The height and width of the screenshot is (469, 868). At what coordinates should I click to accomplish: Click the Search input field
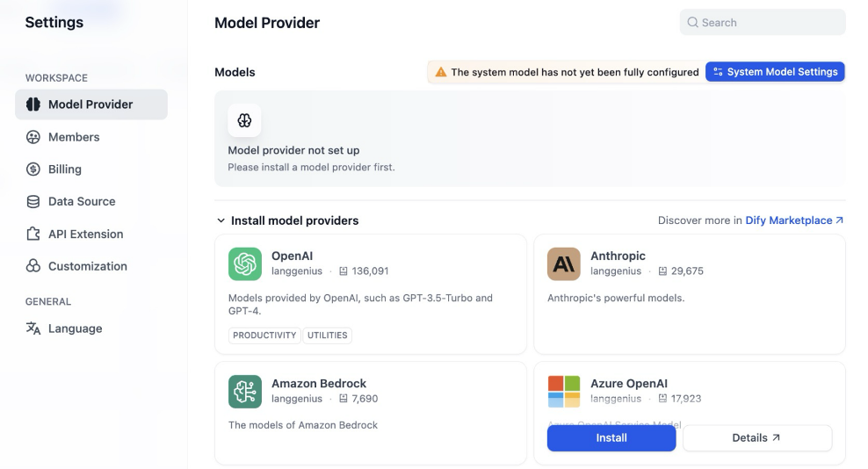point(763,23)
